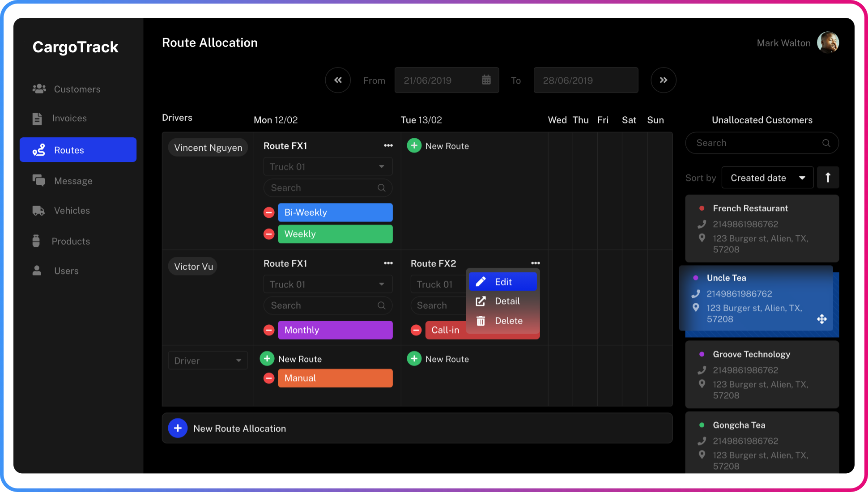This screenshot has height=492, width=868.
Task: Click the previous week double-chevron button
Action: point(338,80)
